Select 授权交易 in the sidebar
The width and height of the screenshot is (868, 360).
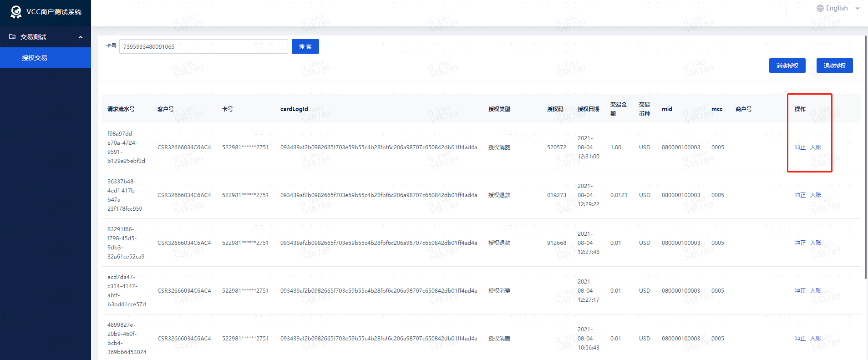(35, 58)
